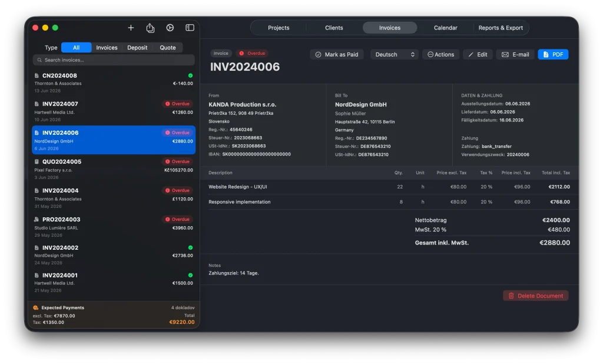
Task: Click the total '€768.00' cell
Action: coord(560,202)
